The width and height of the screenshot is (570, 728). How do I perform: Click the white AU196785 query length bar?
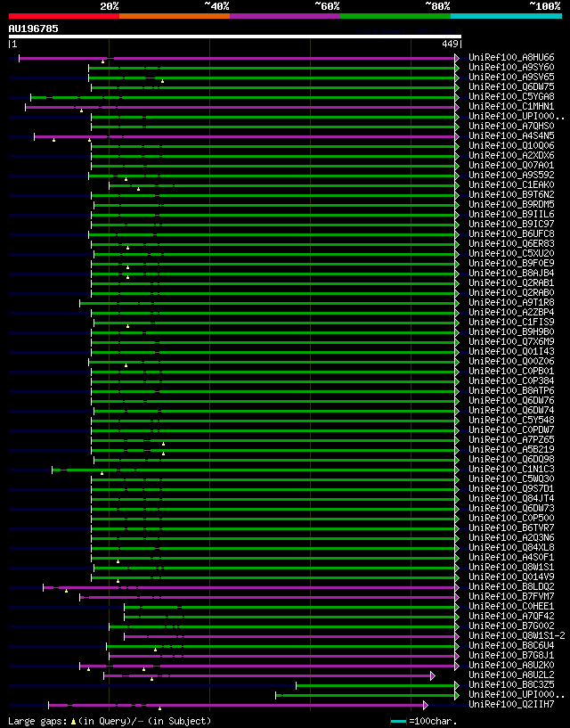[235, 37]
